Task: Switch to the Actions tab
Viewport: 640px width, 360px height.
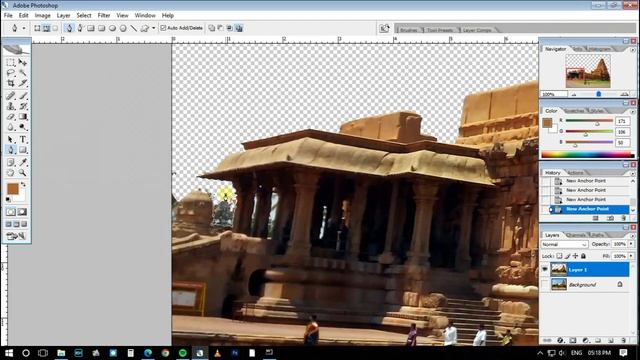Action: click(576, 173)
